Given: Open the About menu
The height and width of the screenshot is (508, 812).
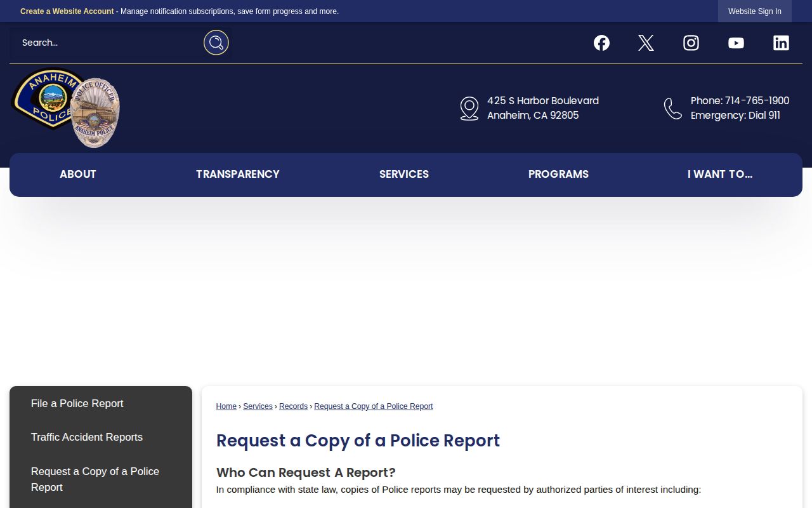Looking at the screenshot, I should [78, 175].
